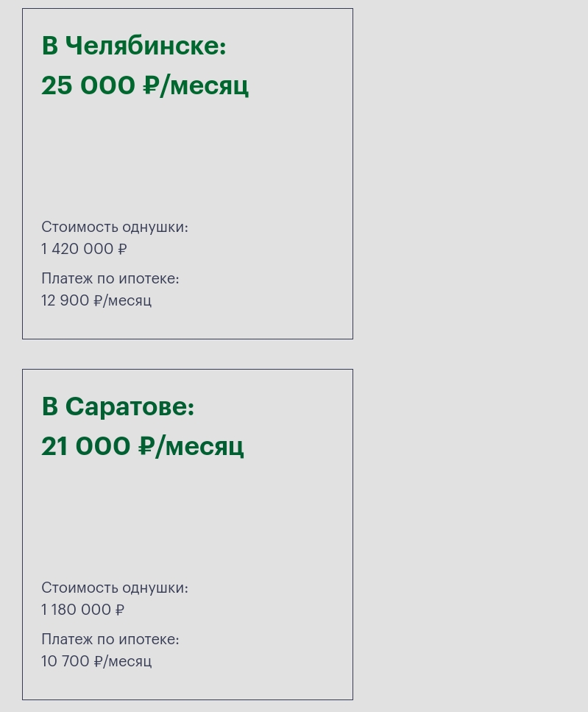Click the ruble sign in 10 700 ₽/месяц

(98, 661)
